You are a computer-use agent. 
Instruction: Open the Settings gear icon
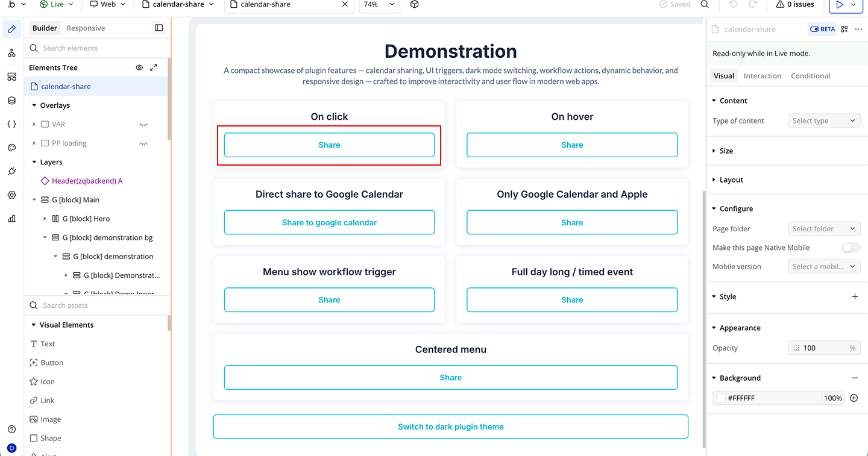(x=11, y=195)
